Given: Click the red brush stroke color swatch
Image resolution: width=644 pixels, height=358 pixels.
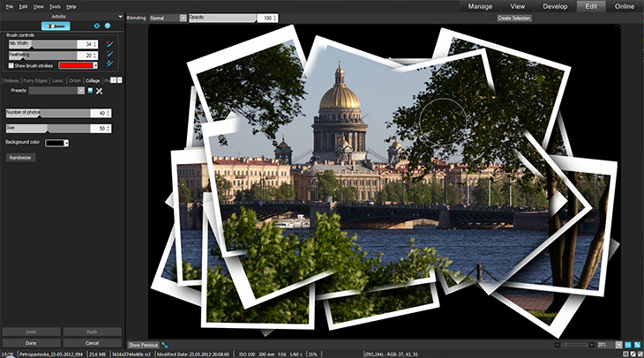Looking at the screenshot, I should pyautogui.click(x=76, y=65).
